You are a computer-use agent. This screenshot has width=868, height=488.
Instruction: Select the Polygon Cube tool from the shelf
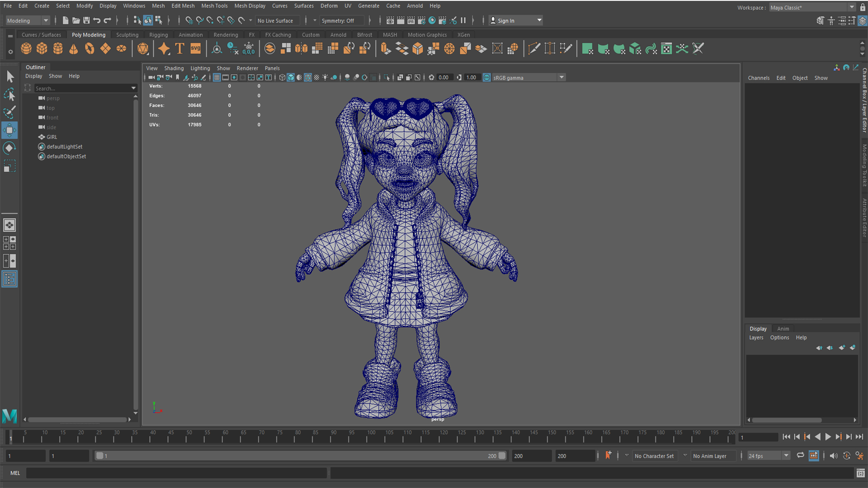[x=42, y=48]
